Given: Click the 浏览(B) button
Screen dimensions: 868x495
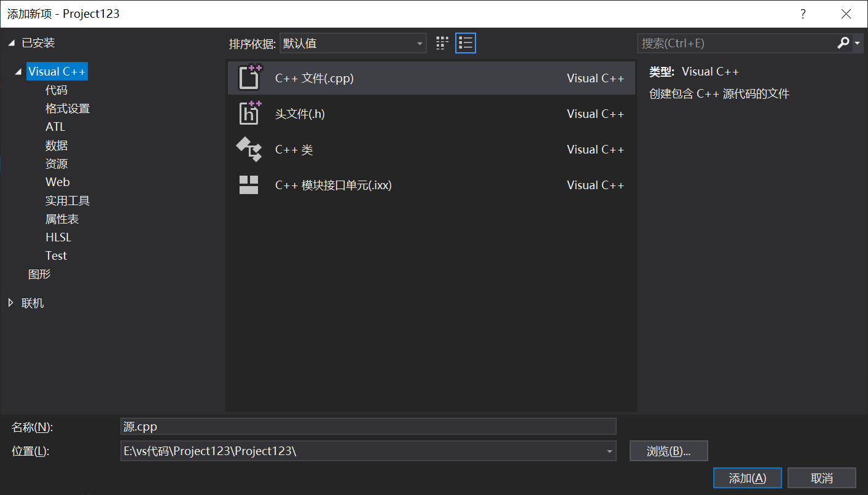Looking at the screenshot, I should [x=668, y=450].
